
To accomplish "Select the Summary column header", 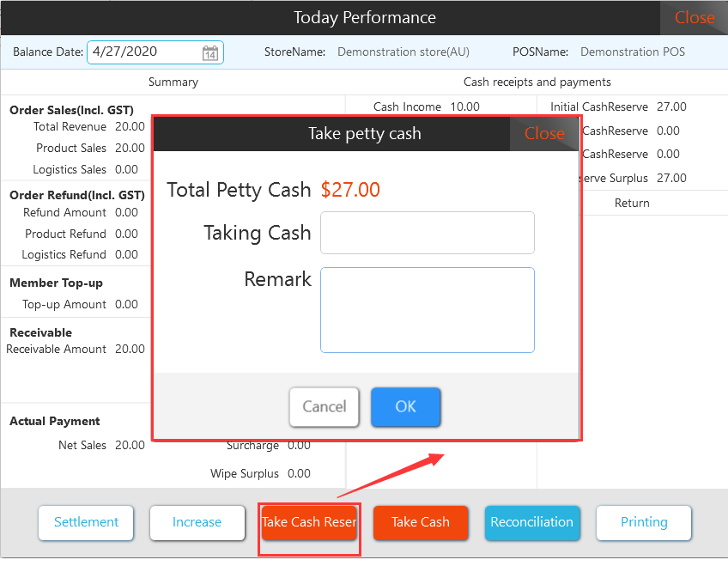I will click(173, 82).
